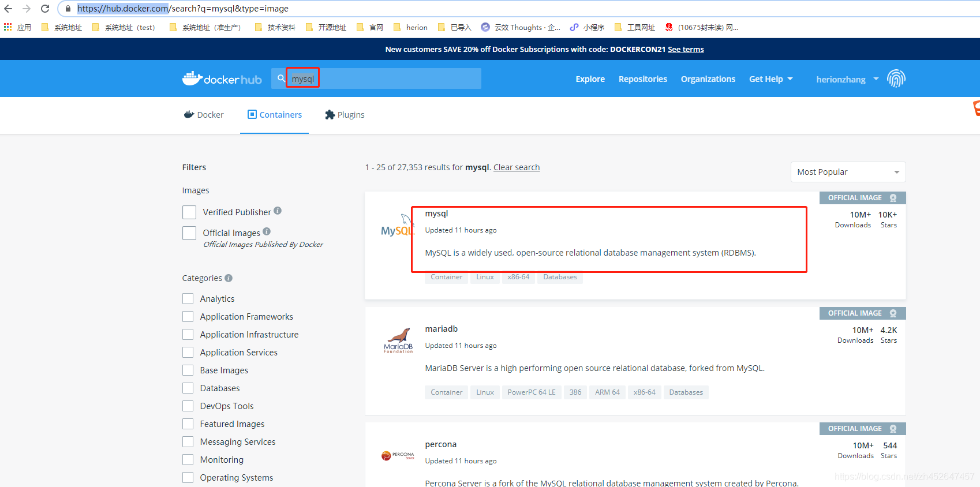
Task: Switch to the Docker tab
Action: 204,115
